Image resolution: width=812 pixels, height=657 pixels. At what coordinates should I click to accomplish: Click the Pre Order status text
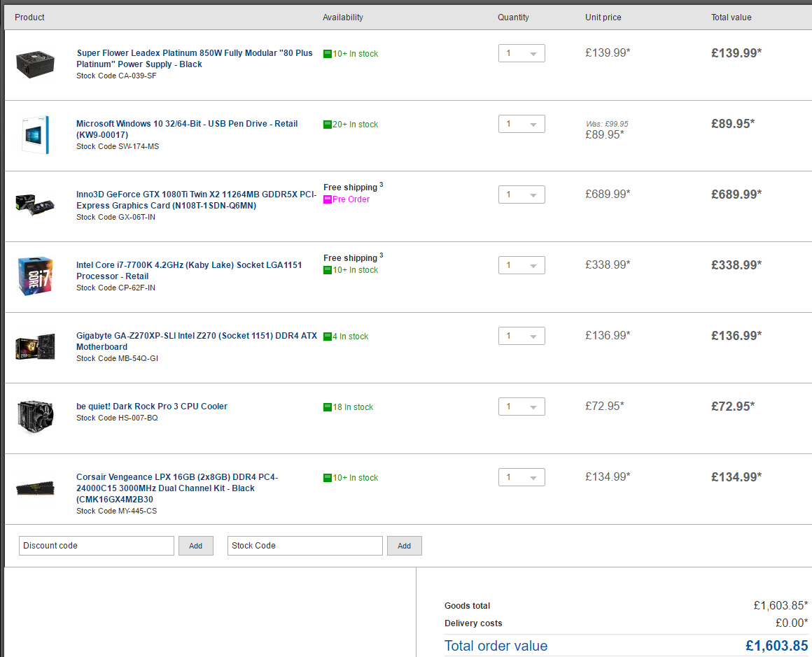tap(351, 199)
